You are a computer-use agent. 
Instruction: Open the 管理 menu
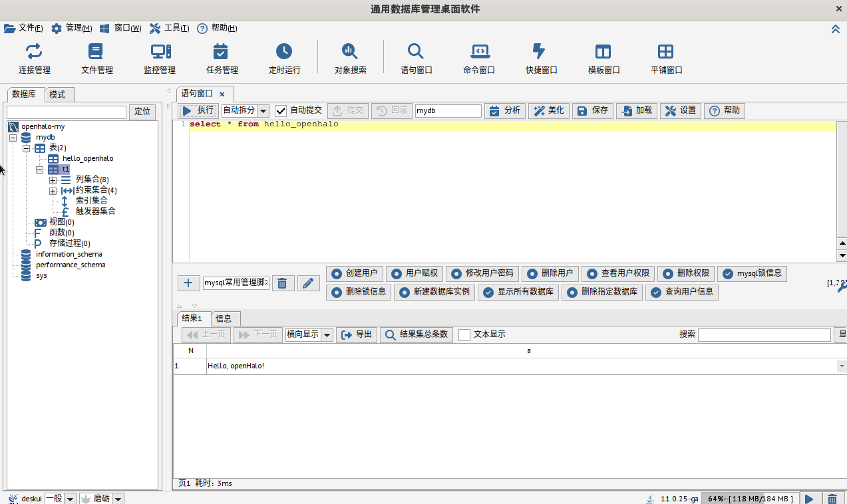72,28
